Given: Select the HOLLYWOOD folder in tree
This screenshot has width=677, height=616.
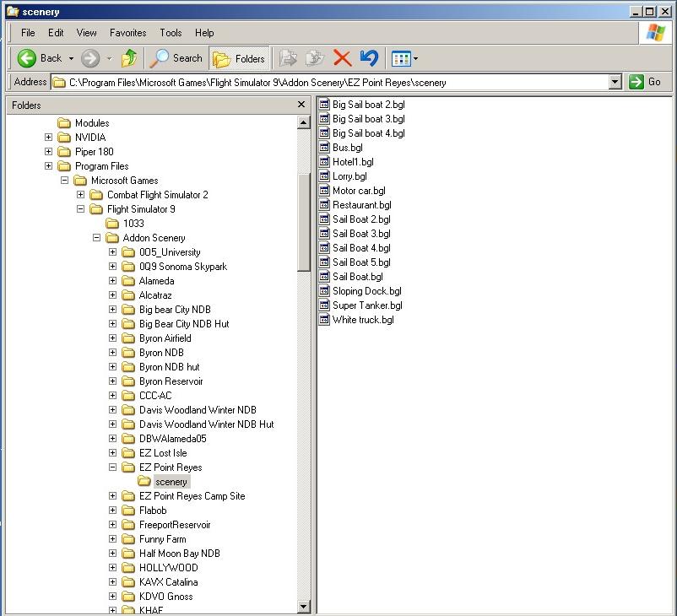Looking at the screenshot, I should tap(168, 568).
